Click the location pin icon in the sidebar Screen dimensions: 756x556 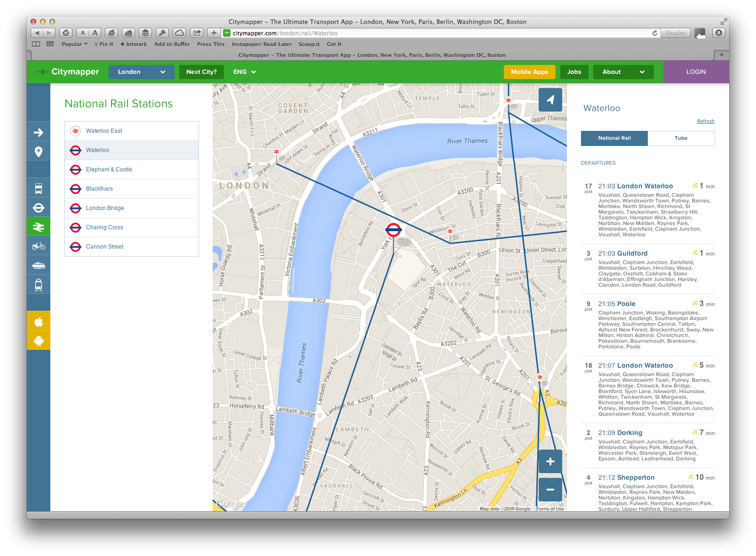point(39,152)
